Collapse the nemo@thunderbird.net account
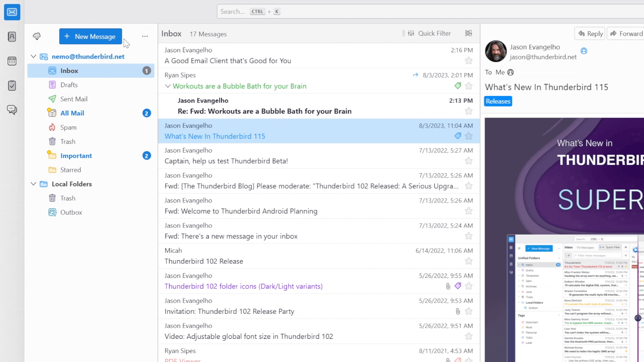 33,56
